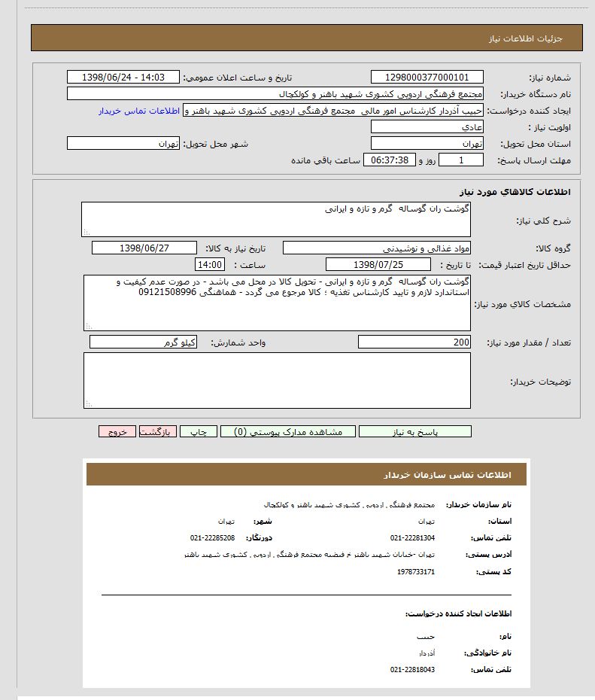This screenshot has height=700, width=595.
Task: Click the empty توضیحات خریدار text area
Action: [x=277, y=381]
